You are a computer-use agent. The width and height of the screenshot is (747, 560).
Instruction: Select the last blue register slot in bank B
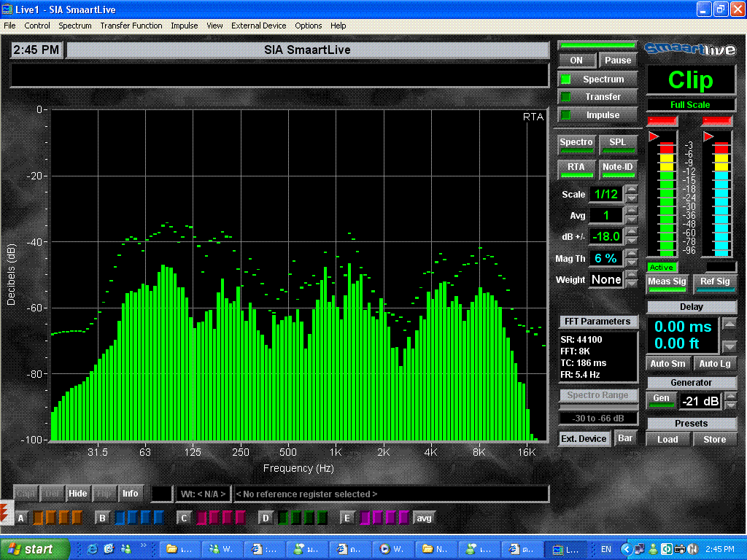(158, 518)
